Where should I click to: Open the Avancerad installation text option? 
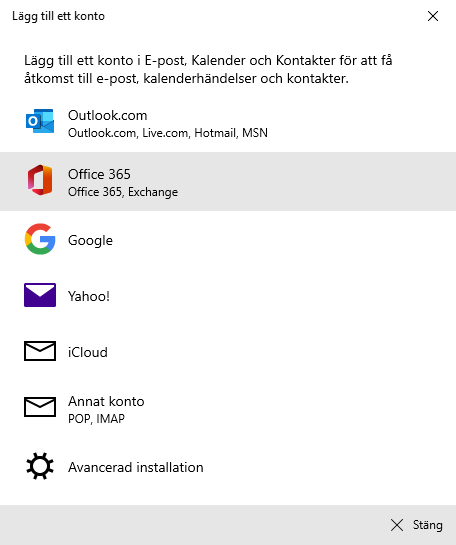point(136,467)
